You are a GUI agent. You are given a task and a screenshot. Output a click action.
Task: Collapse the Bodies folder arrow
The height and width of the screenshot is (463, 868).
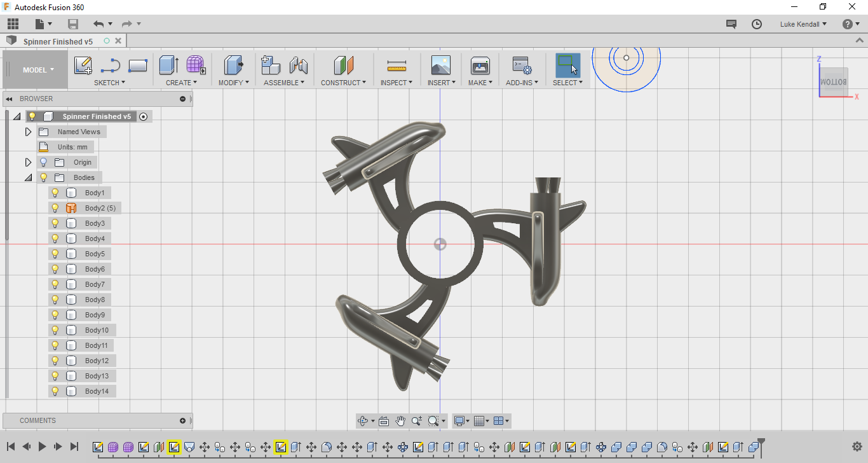(28, 177)
